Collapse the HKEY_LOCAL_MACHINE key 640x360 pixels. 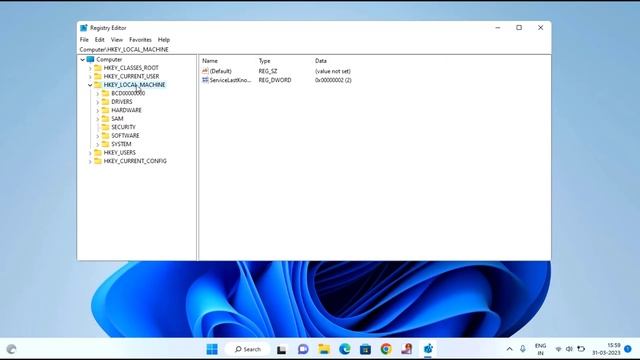pos(90,85)
